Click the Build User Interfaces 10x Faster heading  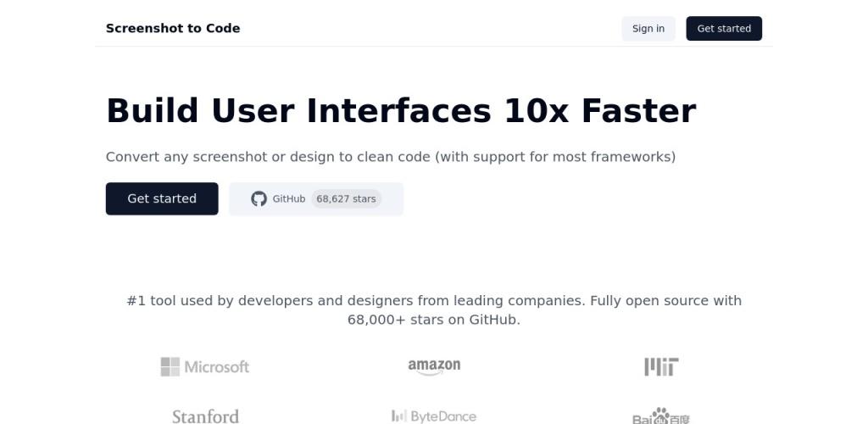(400, 111)
